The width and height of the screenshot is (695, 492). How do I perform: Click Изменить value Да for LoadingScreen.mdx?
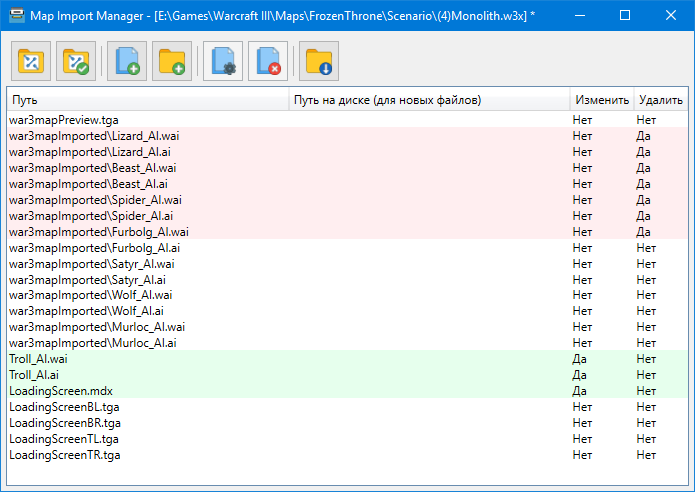point(579,390)
